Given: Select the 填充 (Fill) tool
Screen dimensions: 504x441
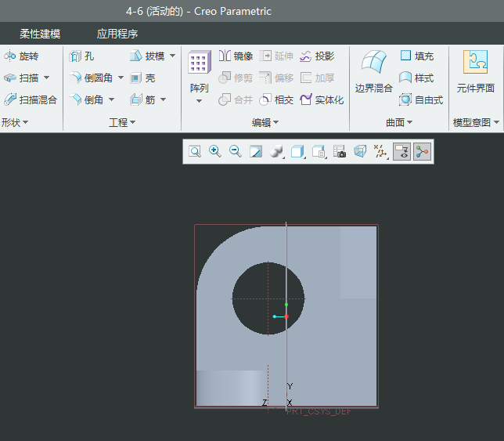Looking at the screenshot, I should coord(417,56).
